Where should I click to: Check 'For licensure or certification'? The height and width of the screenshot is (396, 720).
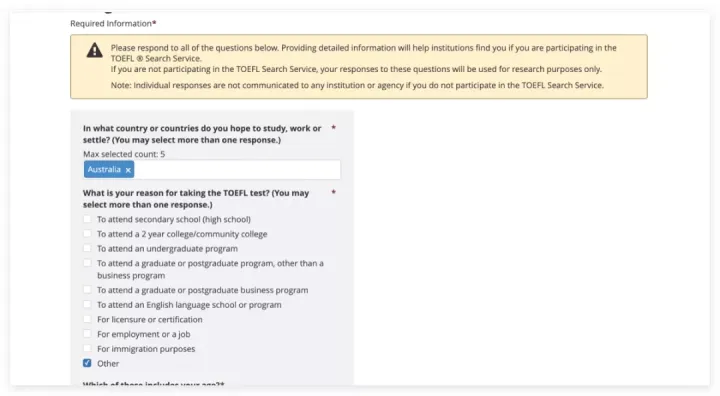point(87,319)
